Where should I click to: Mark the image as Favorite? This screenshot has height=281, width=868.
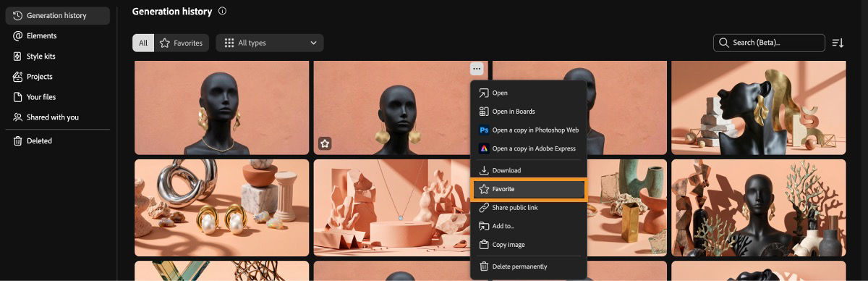coord(528,189)
